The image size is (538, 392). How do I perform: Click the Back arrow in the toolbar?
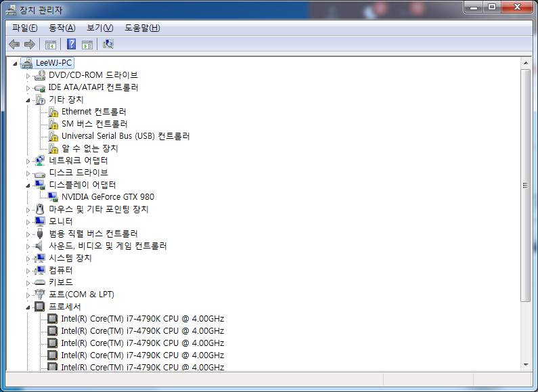pos(14,45)
